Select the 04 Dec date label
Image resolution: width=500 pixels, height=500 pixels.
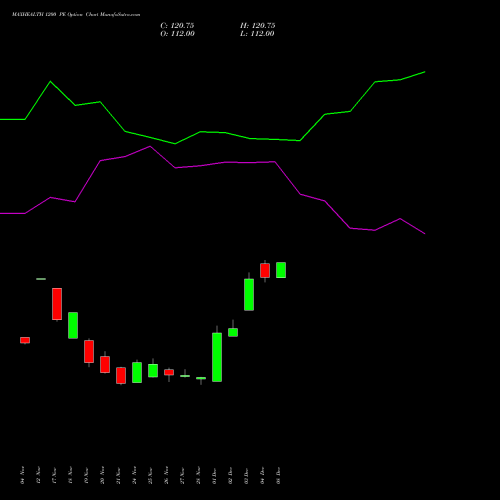(x=262, y=476)
